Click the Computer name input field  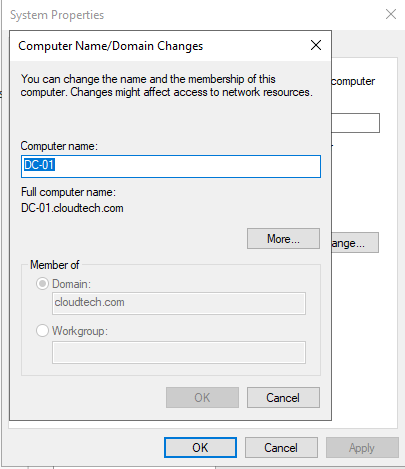(x=171, y=166)
